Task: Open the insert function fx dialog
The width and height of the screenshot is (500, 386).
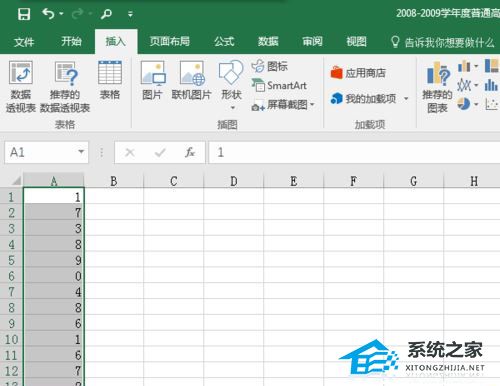Action: point(190,152)
